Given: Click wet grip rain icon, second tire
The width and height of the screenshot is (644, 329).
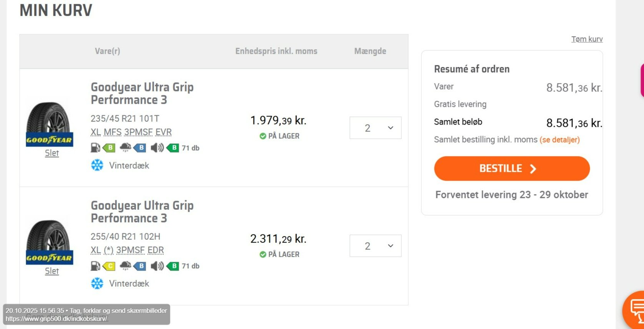Looking at the screenshot, I should [x=125, y=266].
